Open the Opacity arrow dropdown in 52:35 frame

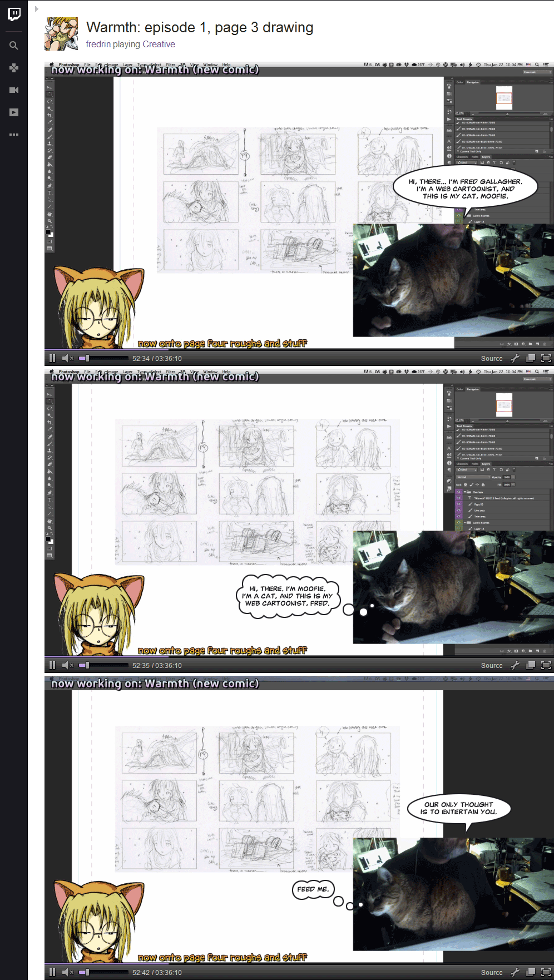click(x=513, y=477)
